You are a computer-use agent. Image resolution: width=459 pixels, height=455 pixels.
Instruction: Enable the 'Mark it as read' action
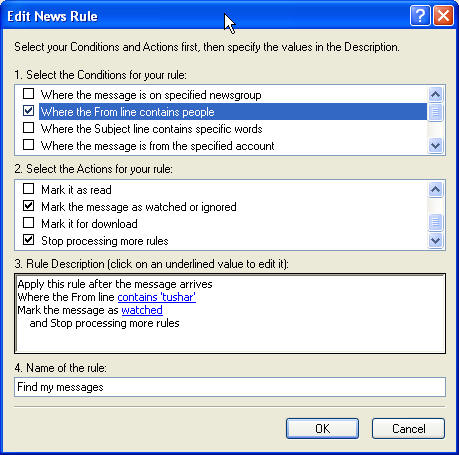tap(28, 189)
